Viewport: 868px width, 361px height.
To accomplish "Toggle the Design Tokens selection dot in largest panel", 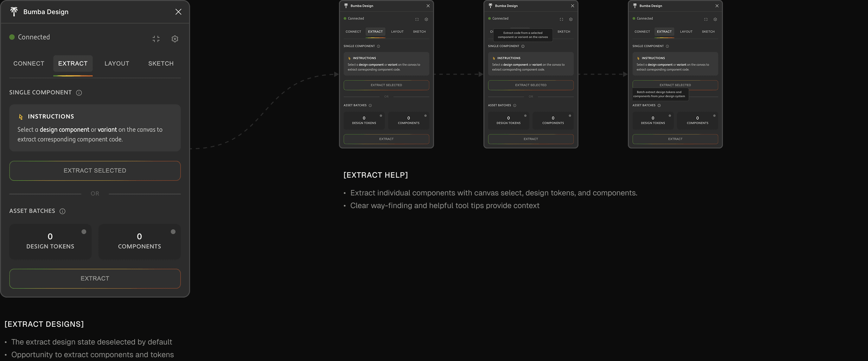I will (x=84, y=232).
